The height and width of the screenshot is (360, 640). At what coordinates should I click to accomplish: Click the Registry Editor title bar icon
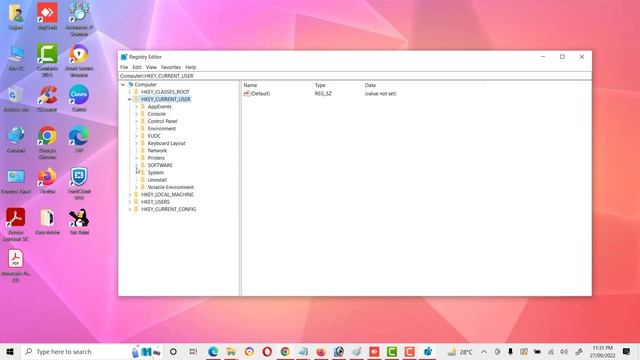tap(124, 57)
